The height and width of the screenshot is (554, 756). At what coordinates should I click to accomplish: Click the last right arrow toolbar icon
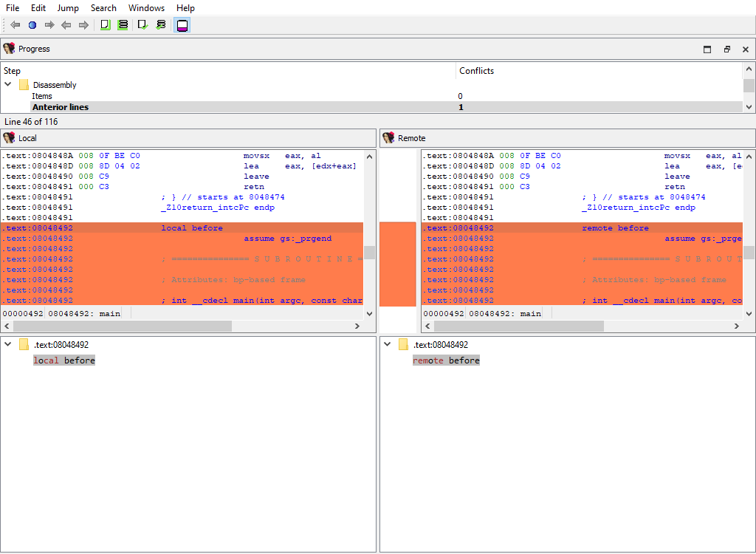83,25
